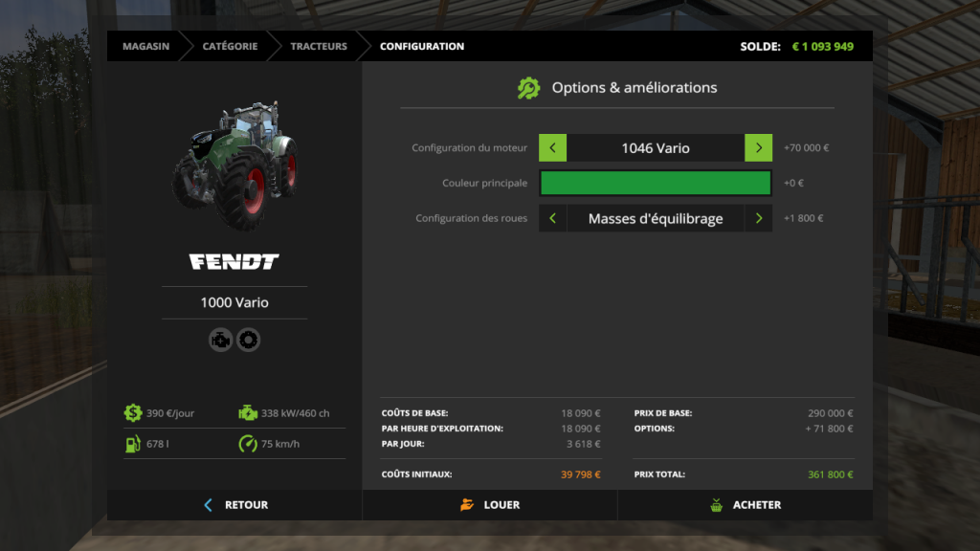
Task: Click the Par jour 3 618 € value
Action: coord(583,444)
